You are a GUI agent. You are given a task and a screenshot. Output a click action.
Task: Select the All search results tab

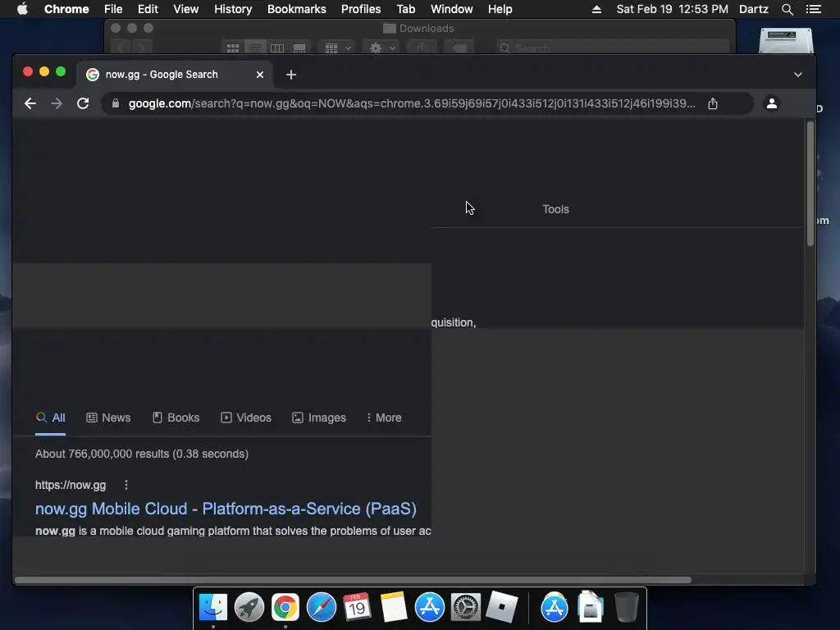50,418
